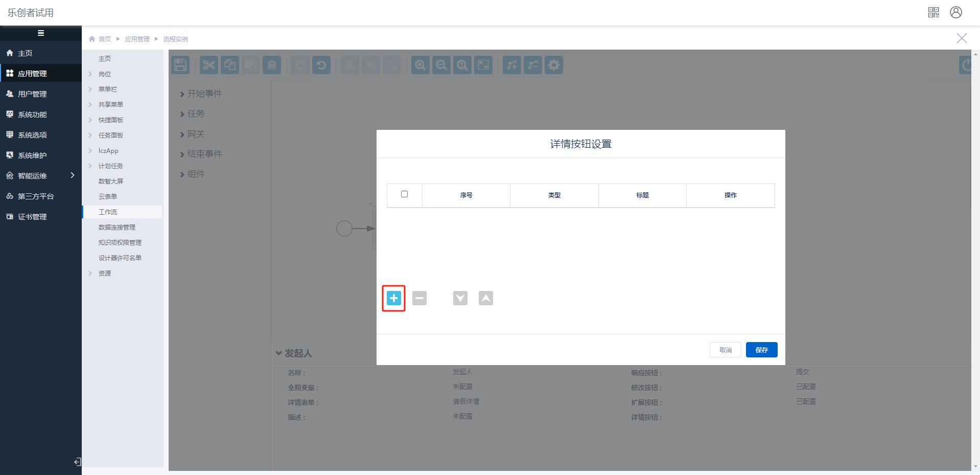Expand the 资源 tree node
980x475 pixels.
pos(90,274)
